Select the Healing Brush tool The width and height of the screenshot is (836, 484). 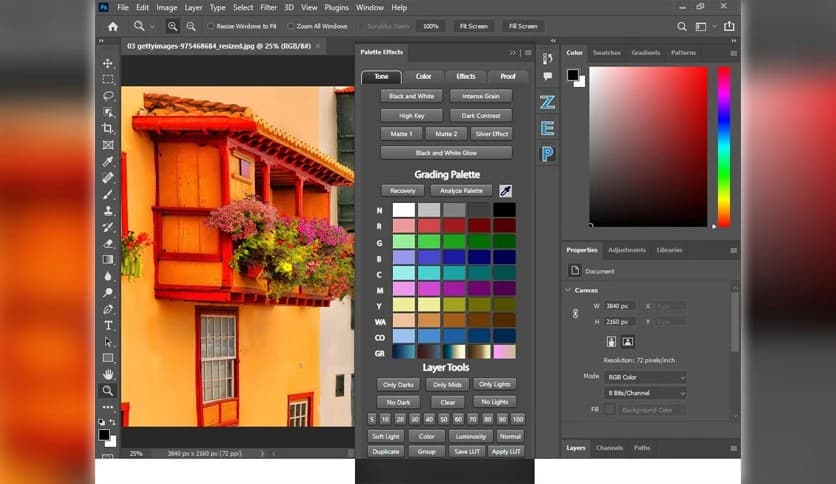pyautogui.click(x=108, y=178)
